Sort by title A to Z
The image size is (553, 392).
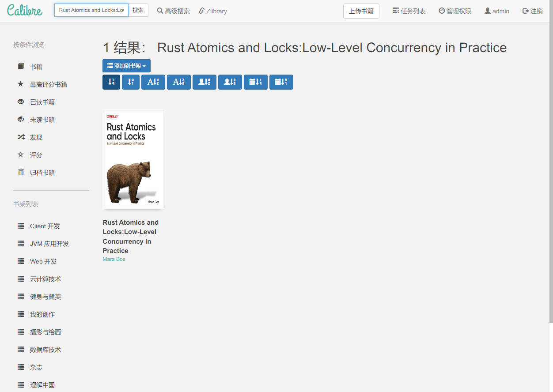tap(153, 82)
